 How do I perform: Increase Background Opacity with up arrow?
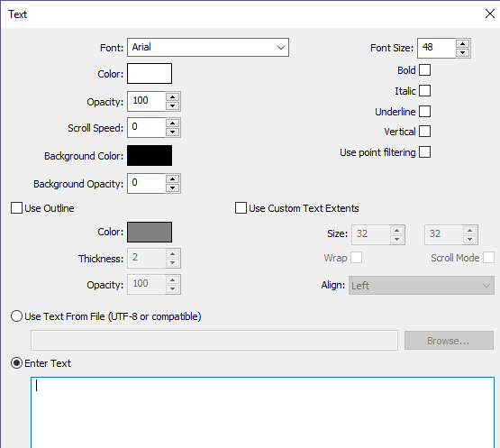172,179
